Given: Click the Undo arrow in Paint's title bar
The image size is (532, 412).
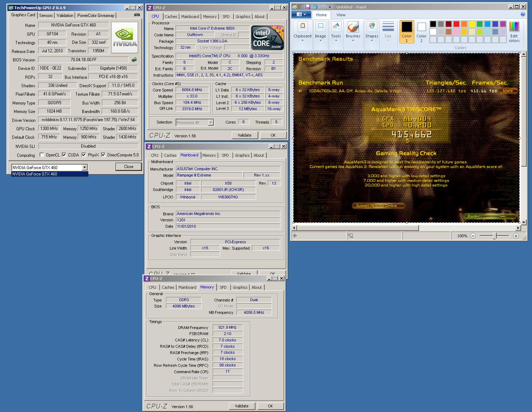Looking at the screenshot, I should pyautogui.click(x=315, y=7).
